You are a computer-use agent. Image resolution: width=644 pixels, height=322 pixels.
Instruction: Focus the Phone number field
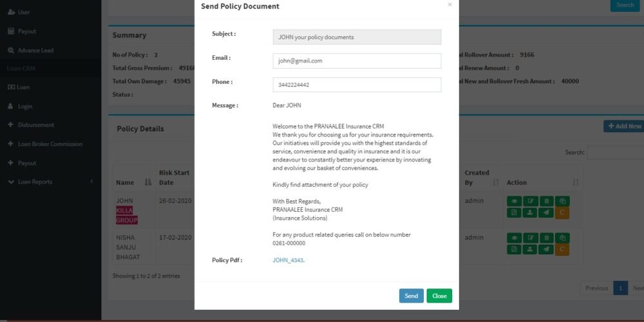click(357, 85)
